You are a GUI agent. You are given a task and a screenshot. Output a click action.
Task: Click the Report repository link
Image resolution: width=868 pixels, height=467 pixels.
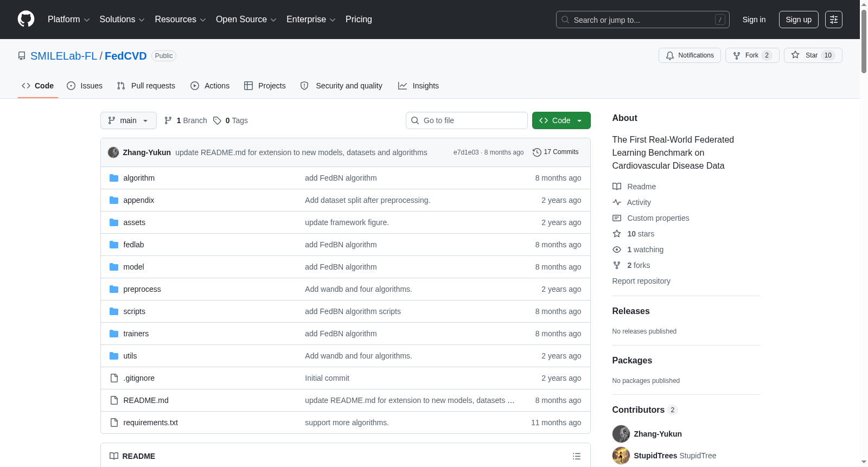[641, 281]
